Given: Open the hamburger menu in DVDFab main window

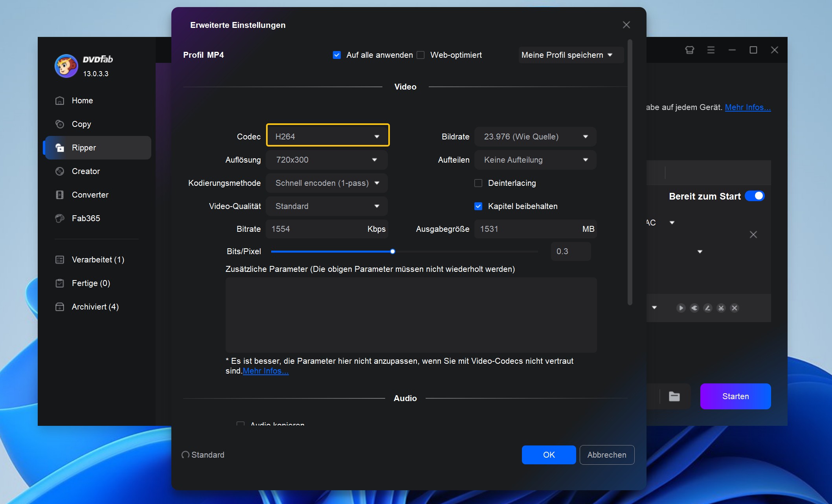Looking at the screenshot, I should [x=711, y=50].
